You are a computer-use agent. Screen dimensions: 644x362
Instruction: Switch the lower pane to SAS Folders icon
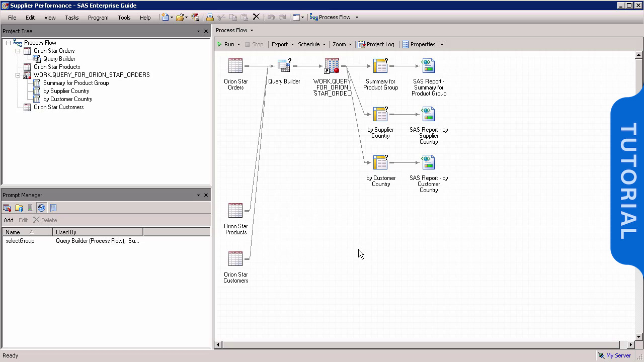coord(19,208)
